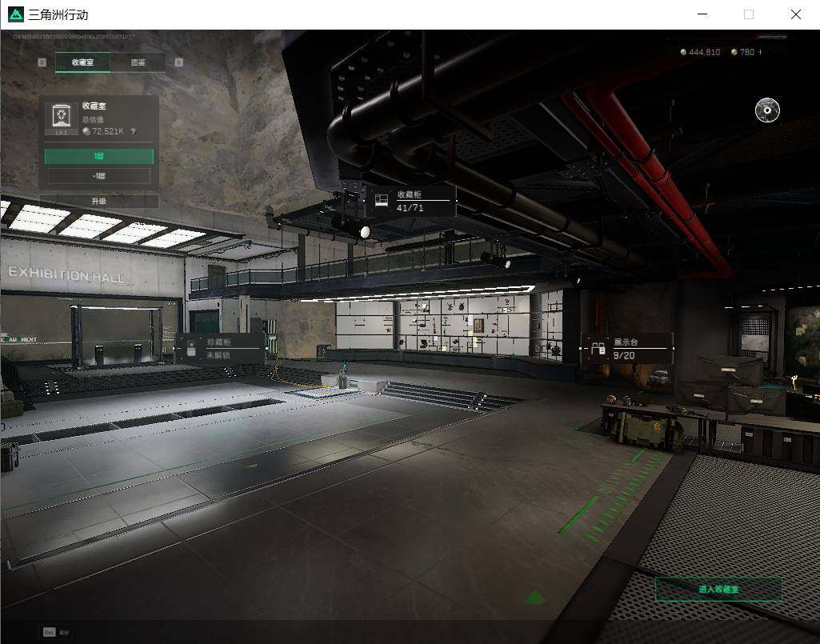820x644 pixels.
Task: Select floor 1层
Action: pyautogui.click(x=99, y=157)
